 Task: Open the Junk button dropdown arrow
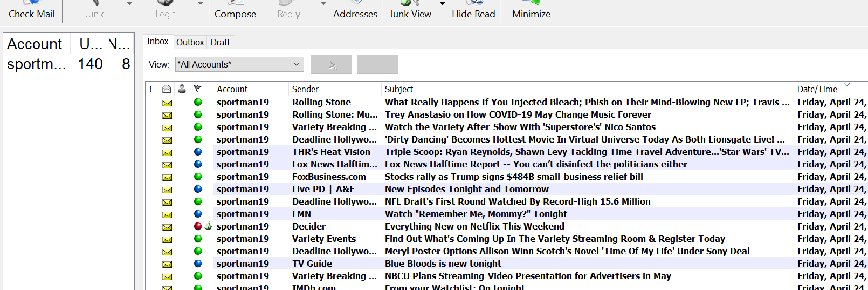[129, 3]
